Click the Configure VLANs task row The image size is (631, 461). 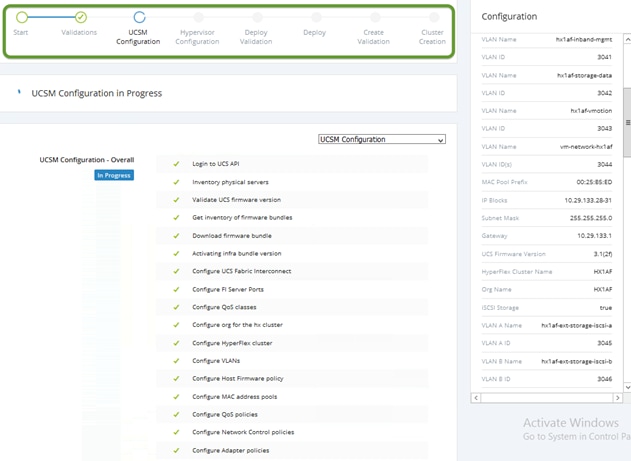tap(292, 361)
